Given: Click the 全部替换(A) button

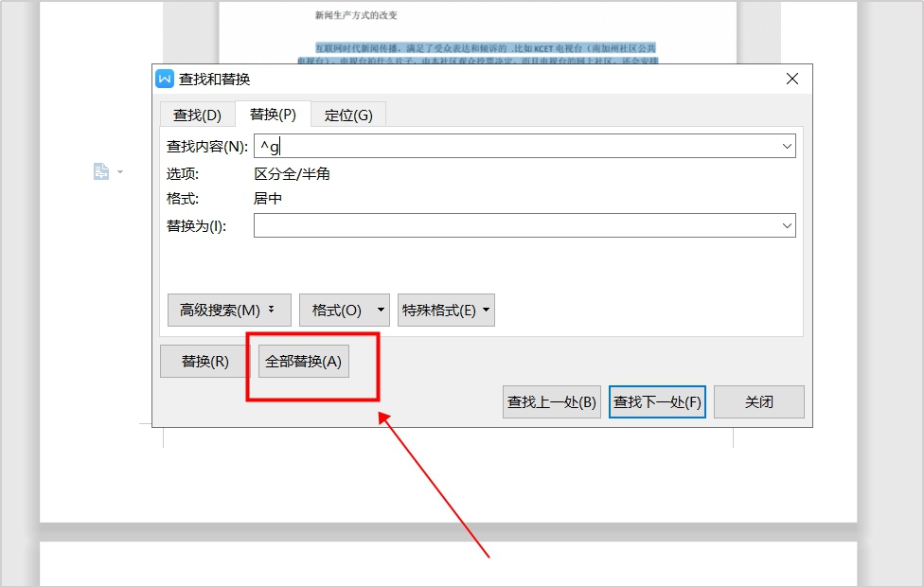Looking at the screenshot, I should coord(304,362).
